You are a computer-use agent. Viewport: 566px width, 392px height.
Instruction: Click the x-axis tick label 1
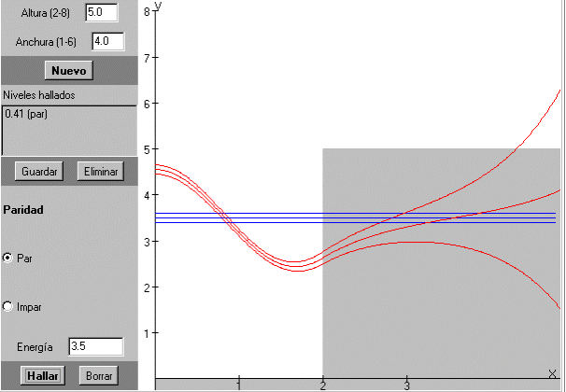point(238,385)
